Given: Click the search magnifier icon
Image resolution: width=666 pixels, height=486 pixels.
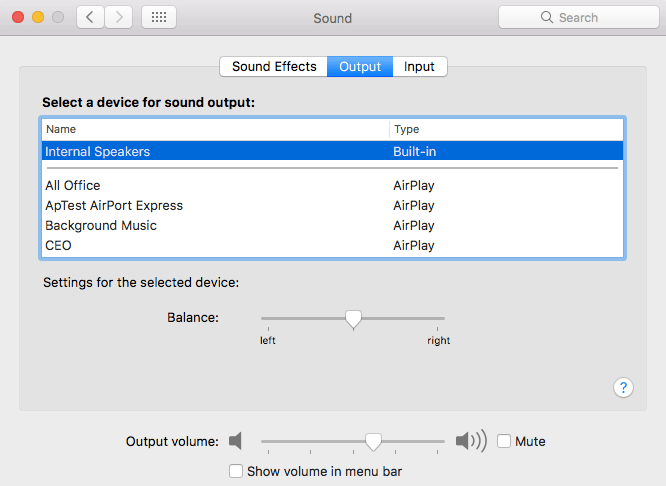Looking at the screenshot, I should click(x=547, y=18).
